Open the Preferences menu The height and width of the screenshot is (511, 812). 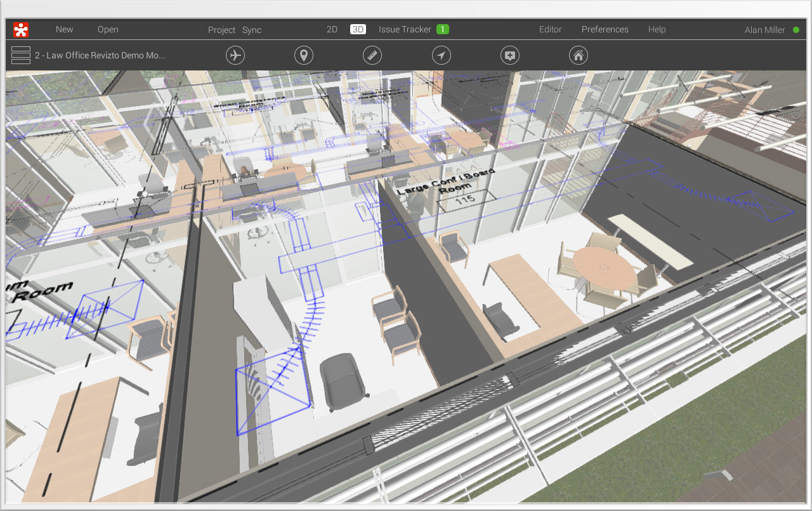(605, 29)
